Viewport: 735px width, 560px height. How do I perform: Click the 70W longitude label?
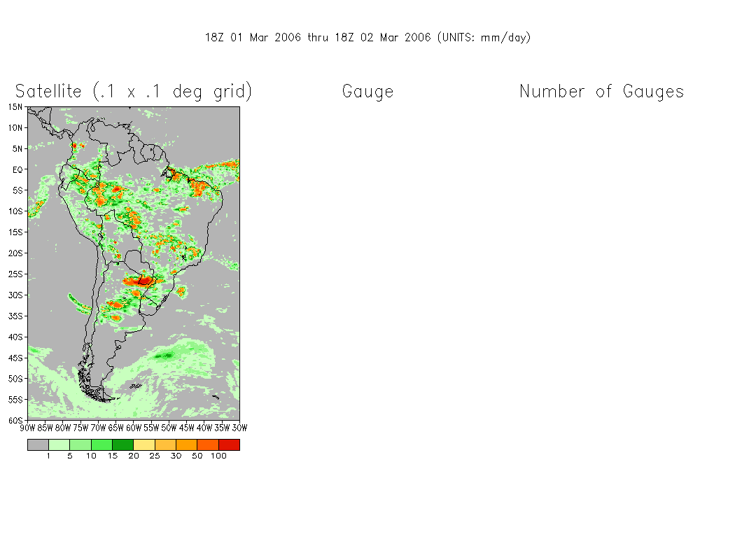[x=99, y=428]
